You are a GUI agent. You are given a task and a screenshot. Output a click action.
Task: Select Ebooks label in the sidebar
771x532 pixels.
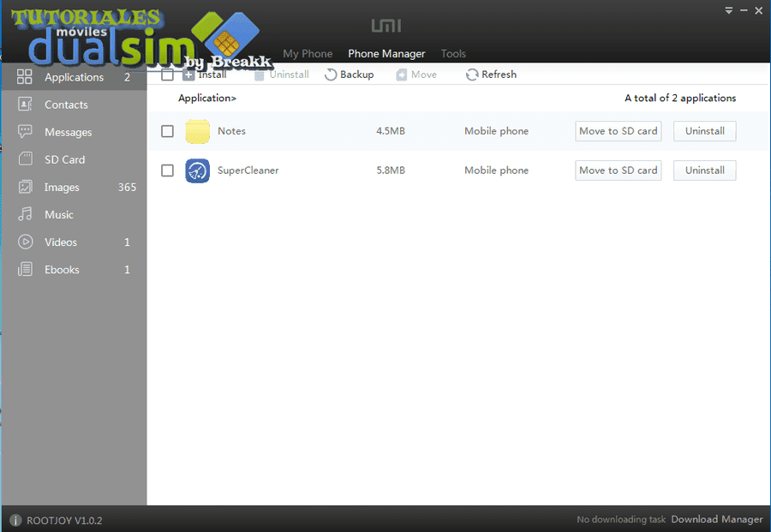tap(62, 270)
